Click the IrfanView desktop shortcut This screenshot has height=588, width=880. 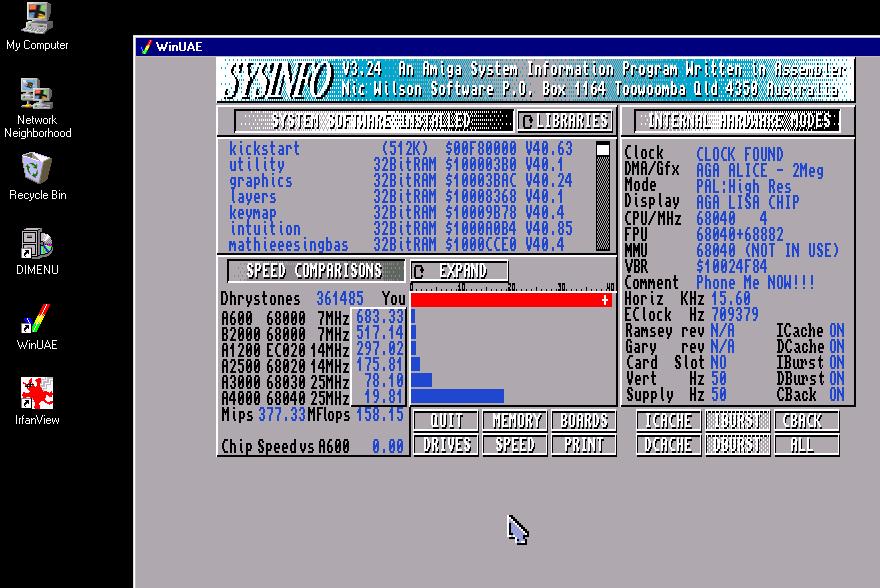[x=37, y=402]
